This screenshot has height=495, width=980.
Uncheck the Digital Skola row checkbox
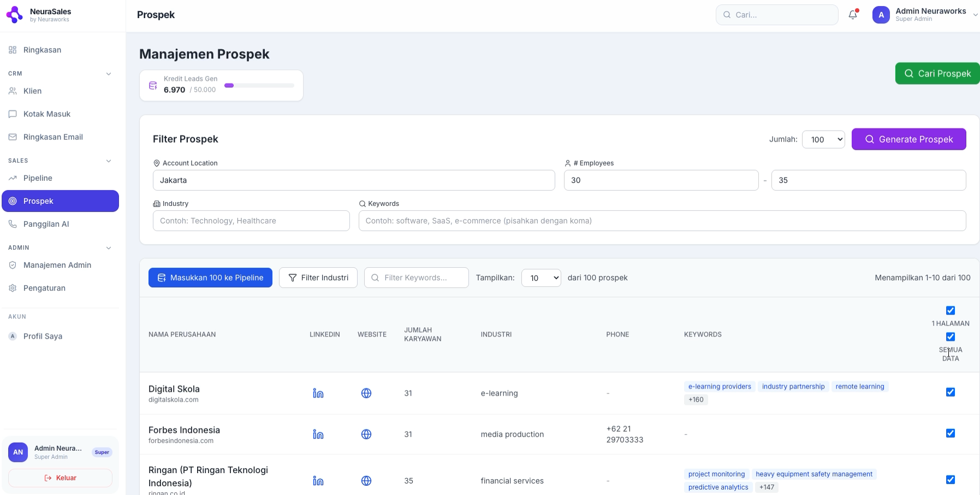click(951, 392)
